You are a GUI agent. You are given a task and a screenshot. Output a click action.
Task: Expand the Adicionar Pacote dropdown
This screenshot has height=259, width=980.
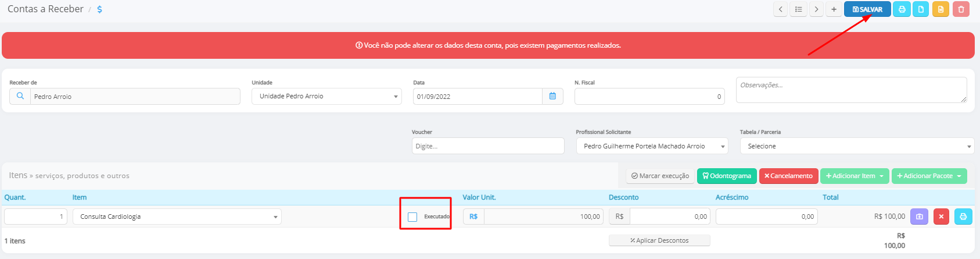929,176
